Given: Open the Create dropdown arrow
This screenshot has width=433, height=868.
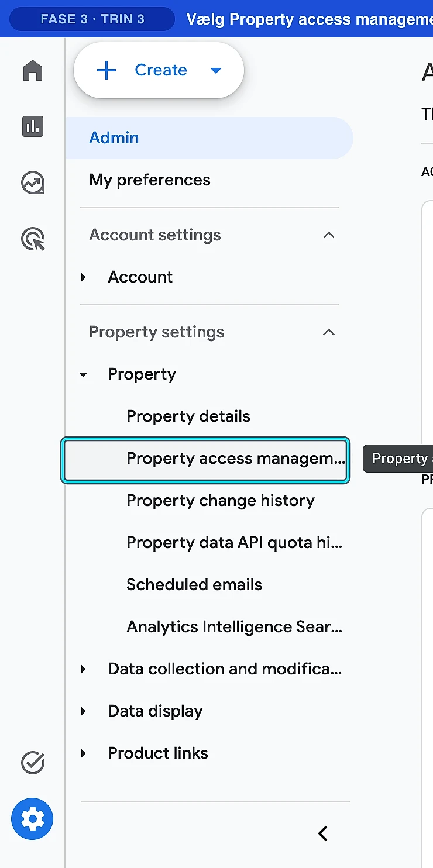Looking at the screenshot, I should [x=216, y=71].
